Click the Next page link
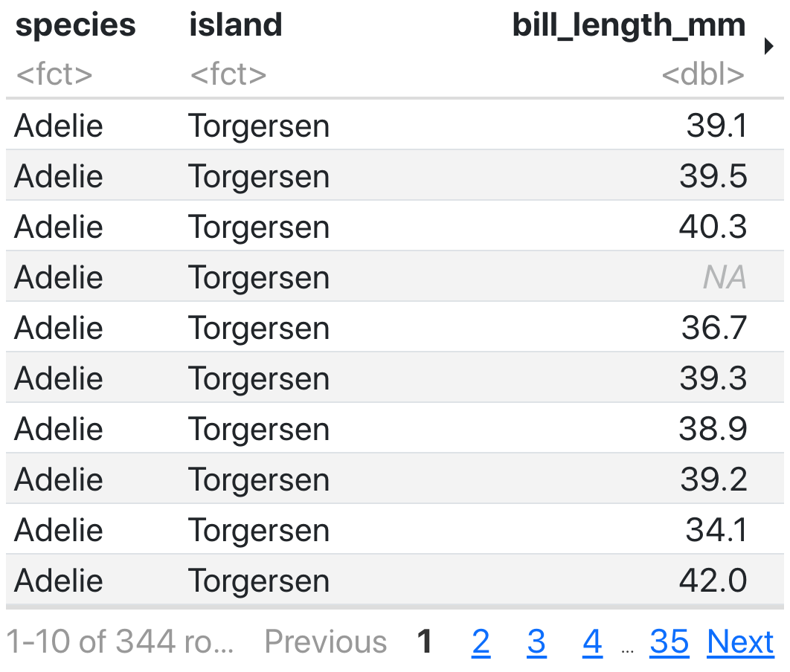The image size is (790, 672). point(740,642)
